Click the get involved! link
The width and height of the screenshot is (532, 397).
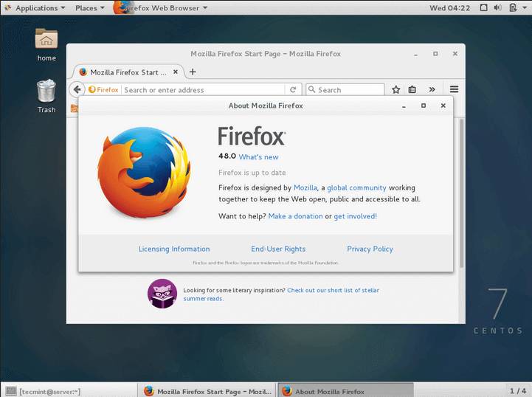pos(355,216)
